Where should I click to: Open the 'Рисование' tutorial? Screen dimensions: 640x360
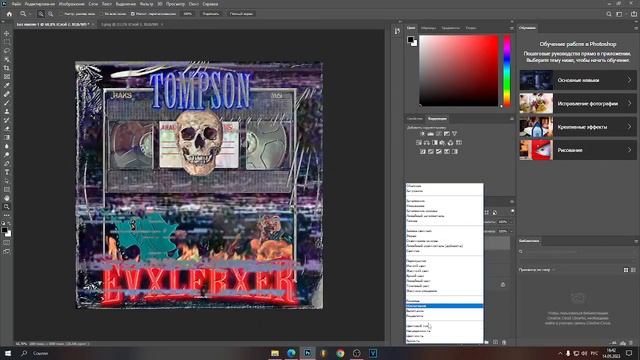578,150
